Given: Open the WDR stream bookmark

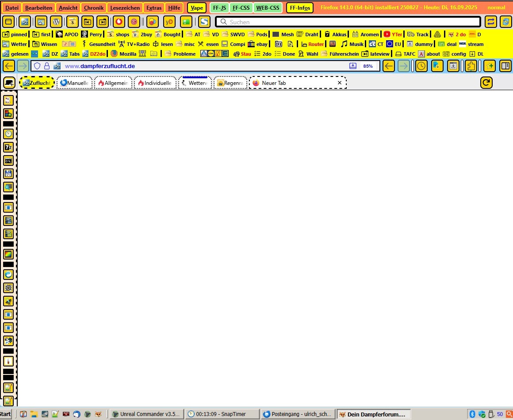Looking at the screenshot, I should (471, 44).
